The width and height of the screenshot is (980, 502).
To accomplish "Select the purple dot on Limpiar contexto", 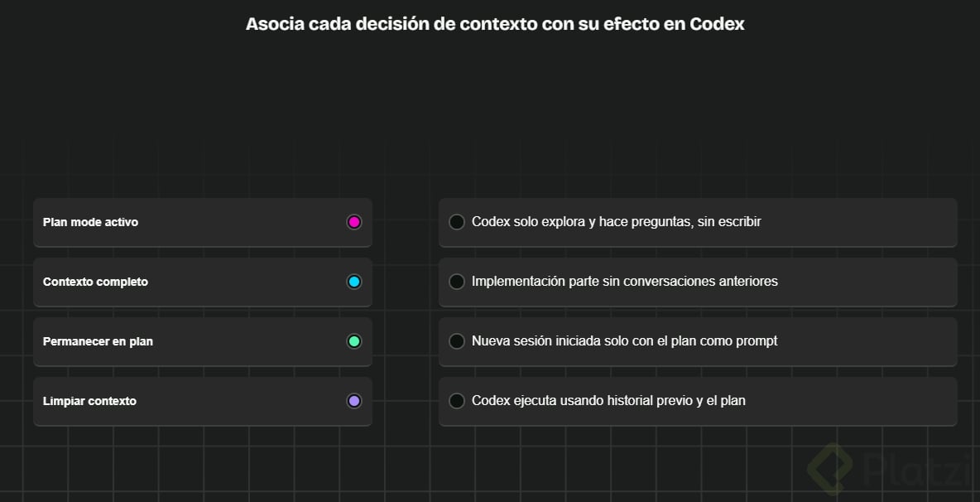I will tap(353, 401).
